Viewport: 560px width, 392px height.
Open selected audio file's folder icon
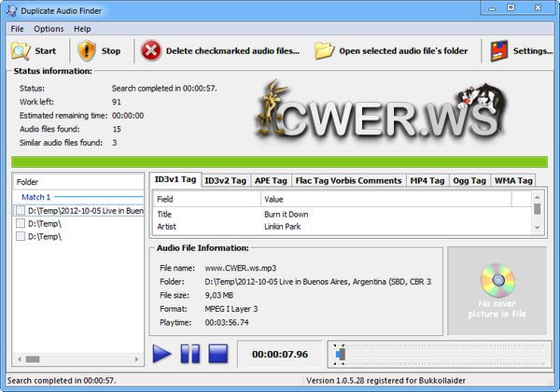(324, 50)
